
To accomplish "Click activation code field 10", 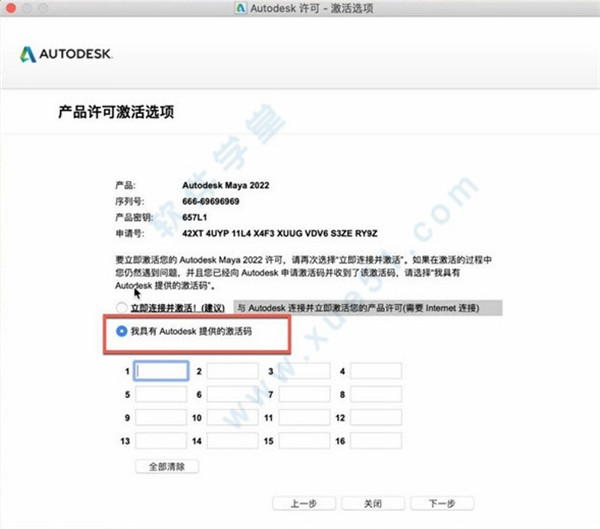I will pyautogui.click(x=233, y=418).
